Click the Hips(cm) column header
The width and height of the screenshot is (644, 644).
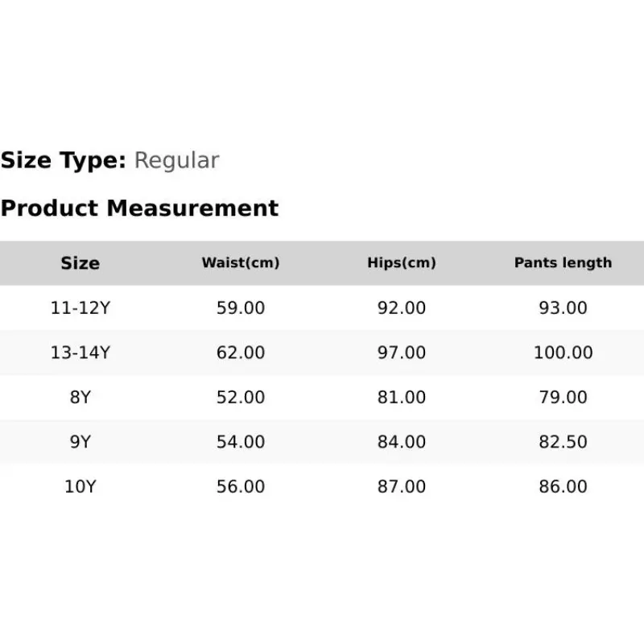(402, 263)
